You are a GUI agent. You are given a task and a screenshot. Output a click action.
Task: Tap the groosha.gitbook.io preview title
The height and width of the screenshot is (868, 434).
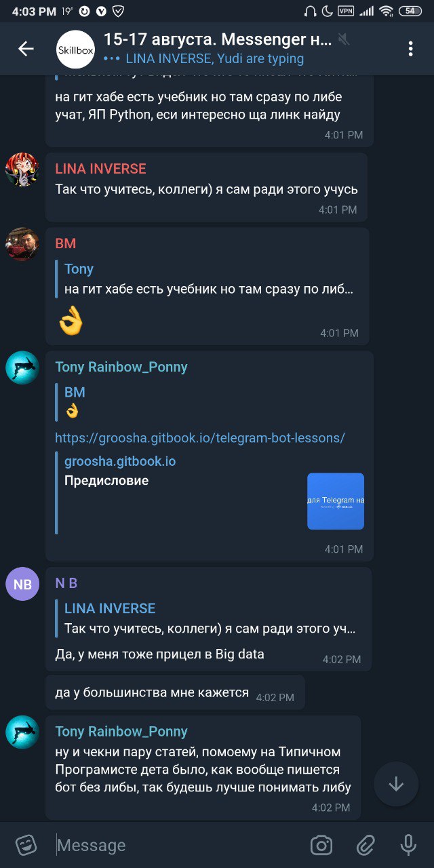click(120, 461)
